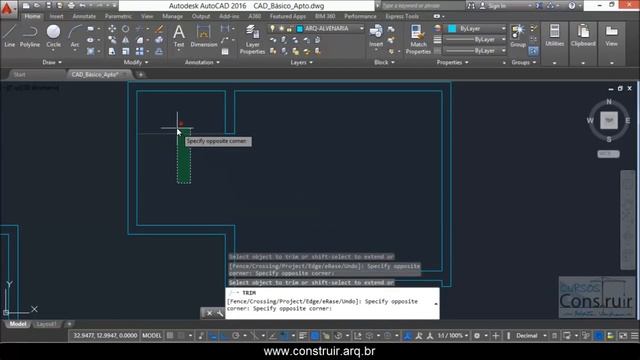Click the Mirror tool icon

tap(126, 40)
